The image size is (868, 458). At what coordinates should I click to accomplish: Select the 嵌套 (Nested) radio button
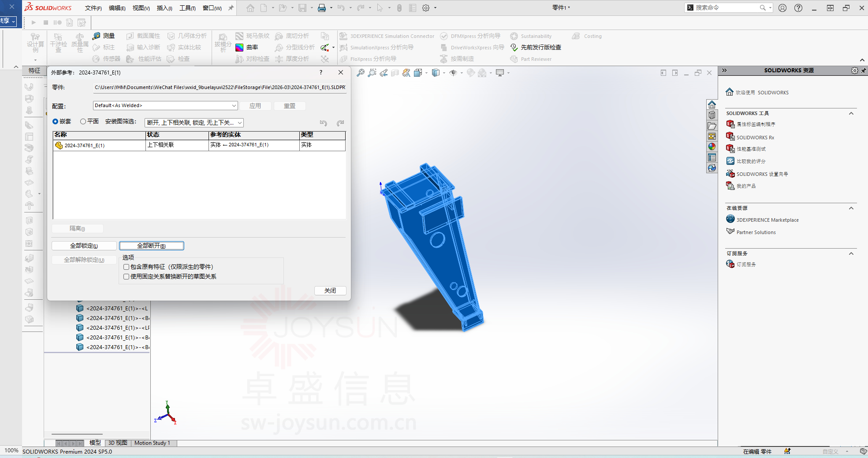point(56,122)
